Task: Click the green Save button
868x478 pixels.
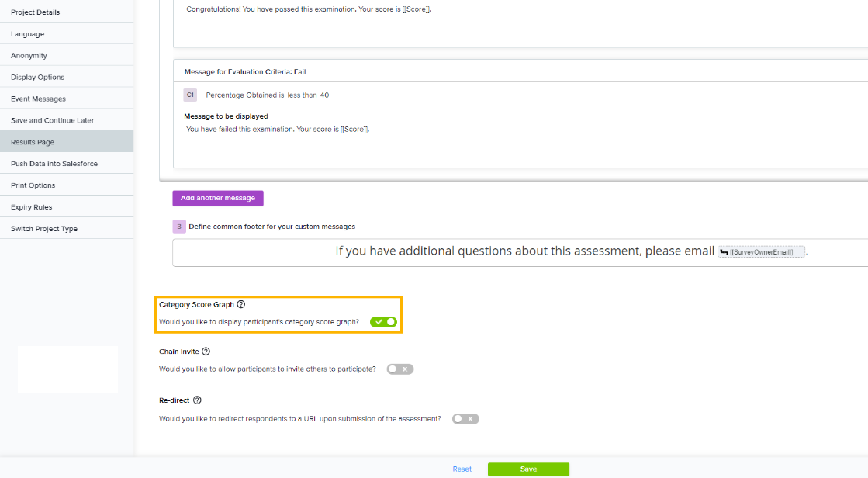Action: (528, 469)
